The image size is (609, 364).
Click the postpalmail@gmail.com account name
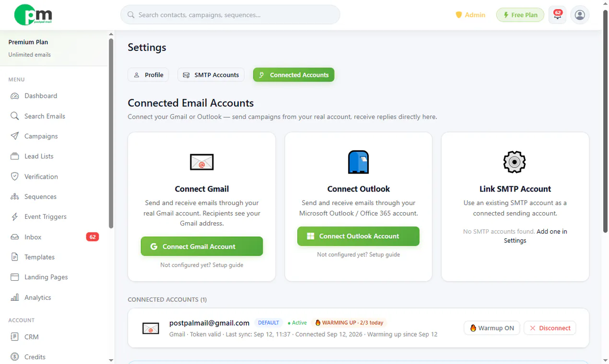pos(210,323)
